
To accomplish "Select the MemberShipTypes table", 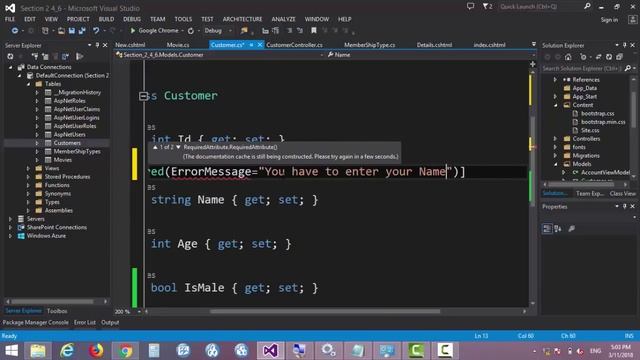I will (x=77, y=151).
